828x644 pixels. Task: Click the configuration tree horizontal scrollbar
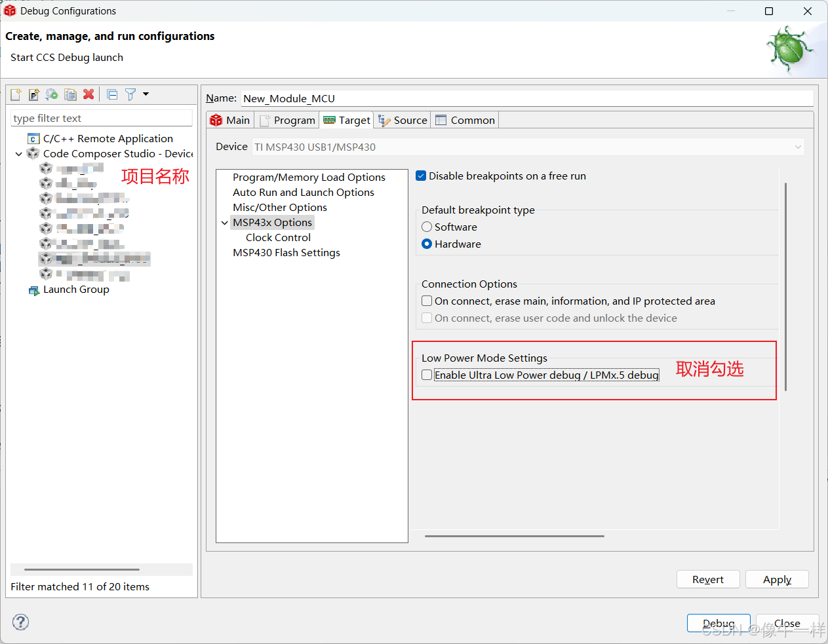pos(82,569)
